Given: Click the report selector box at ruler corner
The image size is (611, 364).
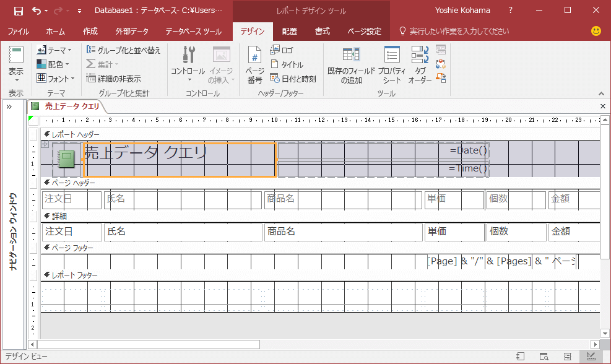Looking at the screenshot, I should click(x=33, y=121).
